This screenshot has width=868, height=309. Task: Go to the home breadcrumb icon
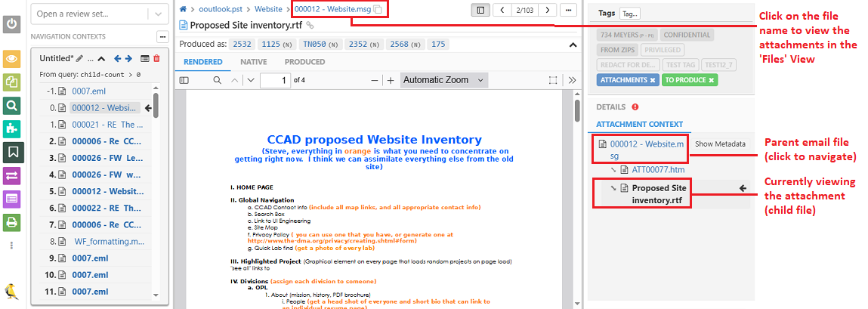(x=184, y=9)
